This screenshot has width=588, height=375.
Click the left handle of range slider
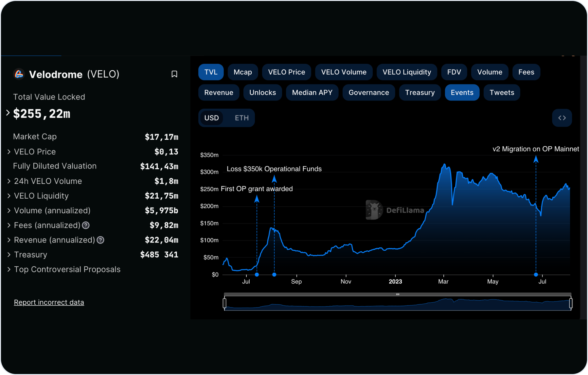point(224,303)
